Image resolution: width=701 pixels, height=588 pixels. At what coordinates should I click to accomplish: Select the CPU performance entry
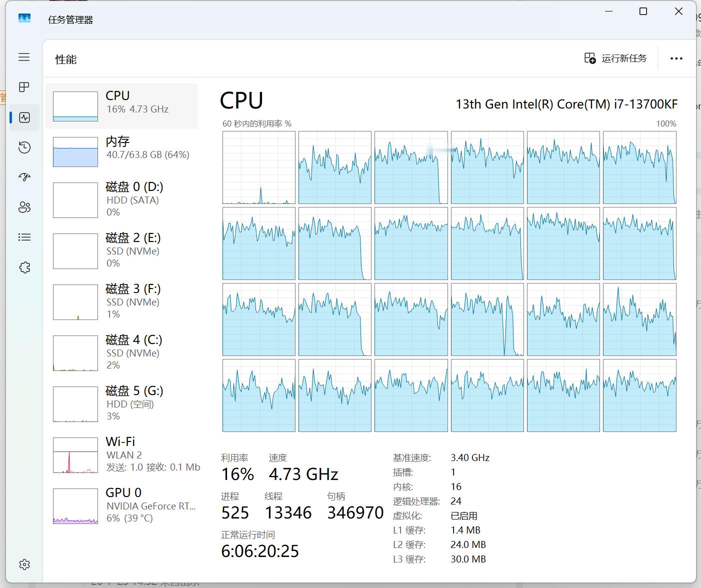click(122, 106)
